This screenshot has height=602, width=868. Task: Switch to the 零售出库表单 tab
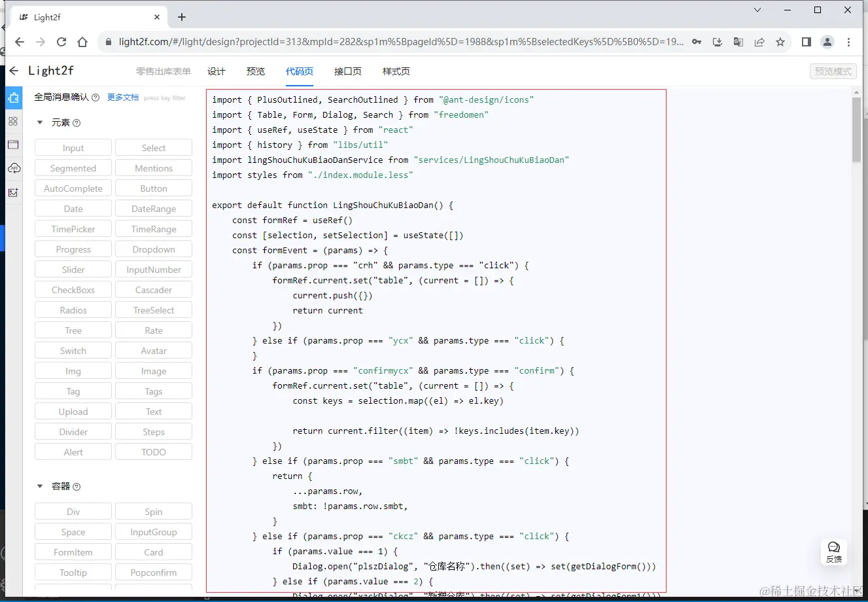(164, 71)
